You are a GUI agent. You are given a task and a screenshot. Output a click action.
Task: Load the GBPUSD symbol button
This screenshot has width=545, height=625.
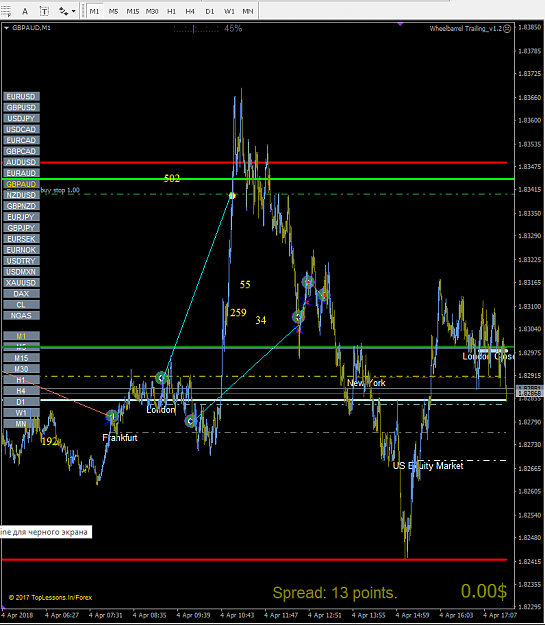(21, 108)
